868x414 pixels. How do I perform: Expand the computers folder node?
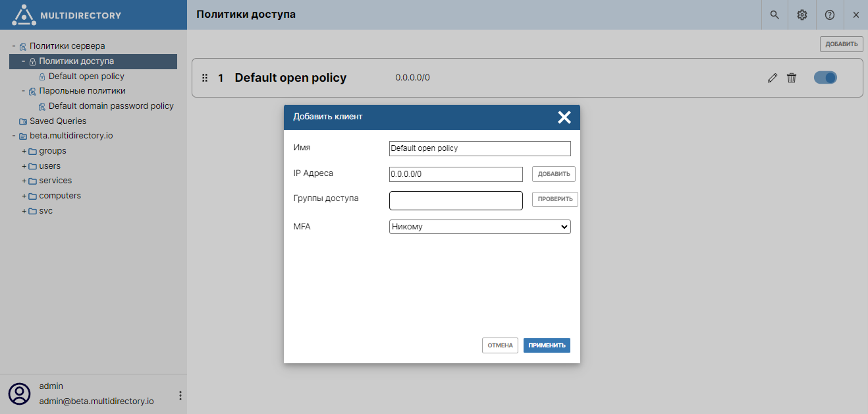tap(24, 196)
